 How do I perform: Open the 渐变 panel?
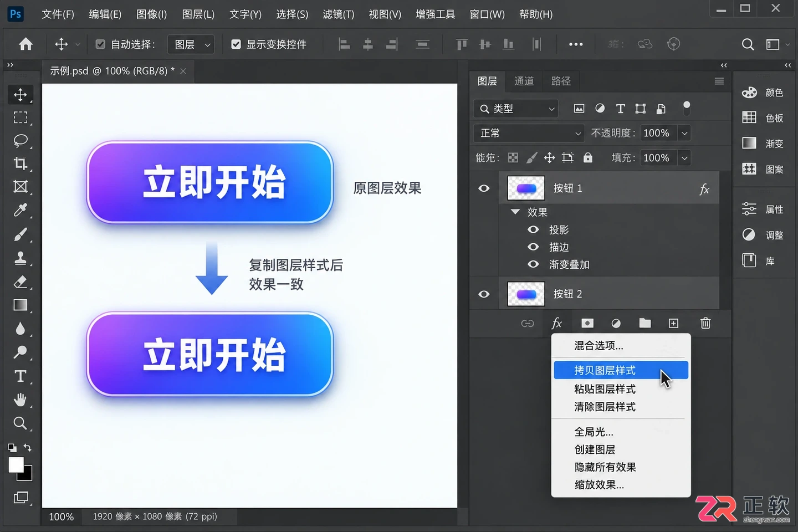(764, 144)
